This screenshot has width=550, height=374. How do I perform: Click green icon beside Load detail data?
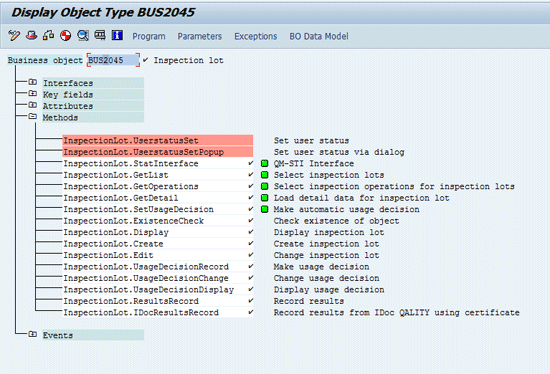click(x=264, y=198)
